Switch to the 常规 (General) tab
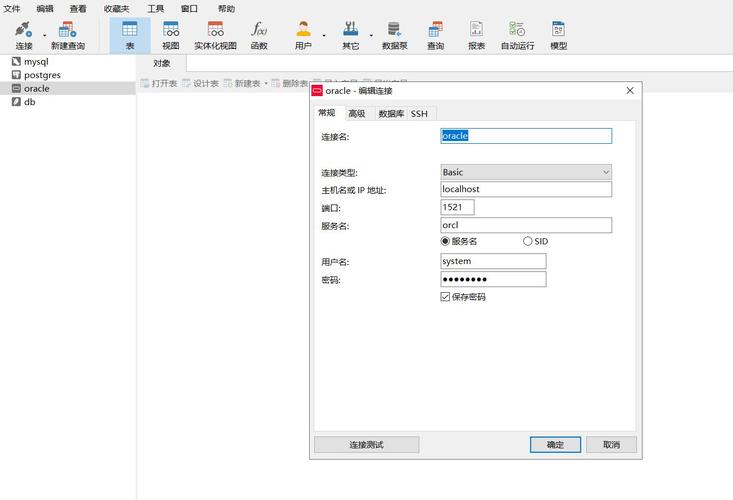The width and height of the screenshot is (733, 500). 327,113
